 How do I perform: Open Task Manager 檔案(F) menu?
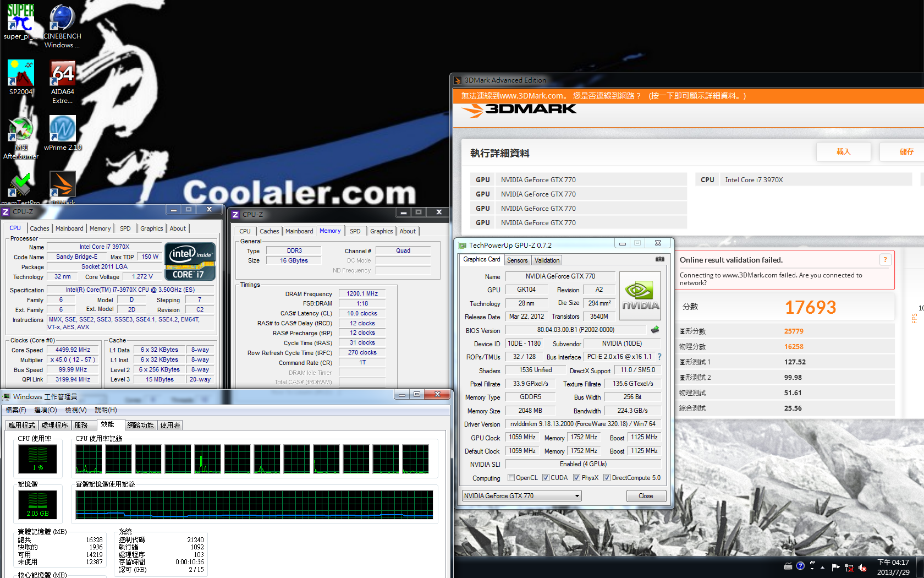point(16,410)
